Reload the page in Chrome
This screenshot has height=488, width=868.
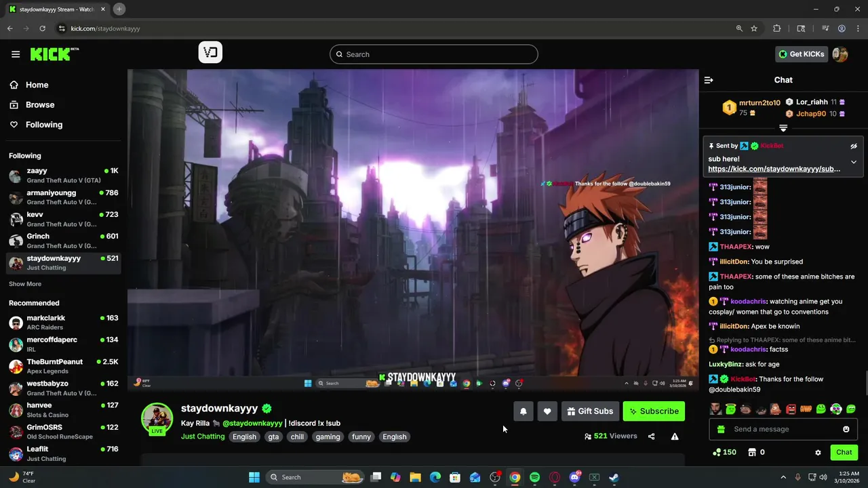click(x=42, y=28)
